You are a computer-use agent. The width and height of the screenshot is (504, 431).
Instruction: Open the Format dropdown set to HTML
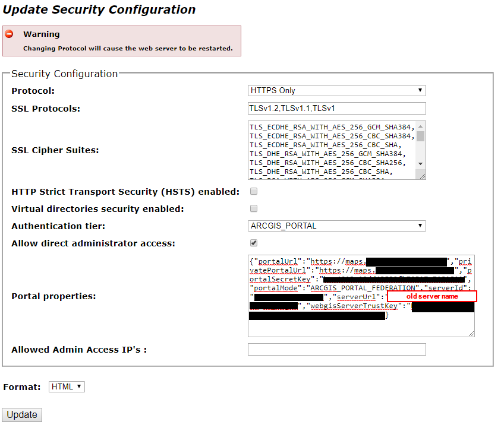(x=67, y=386)
